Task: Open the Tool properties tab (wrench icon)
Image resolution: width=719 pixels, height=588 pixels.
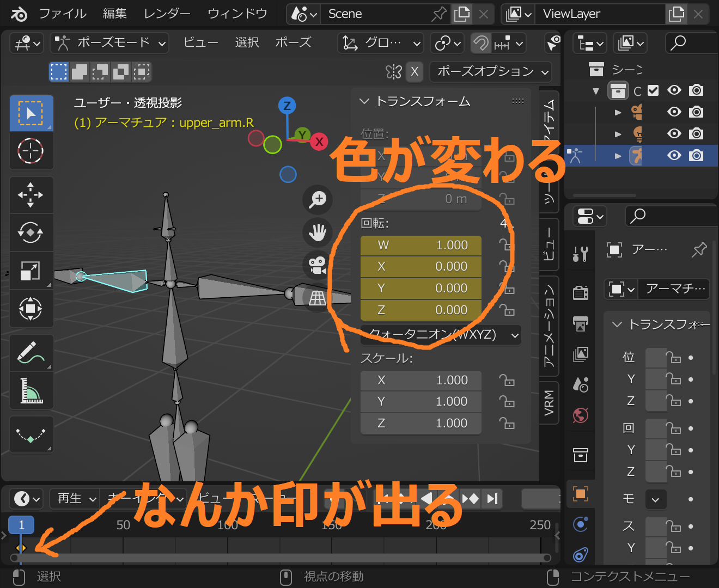Action: click(x=581, y=254)
